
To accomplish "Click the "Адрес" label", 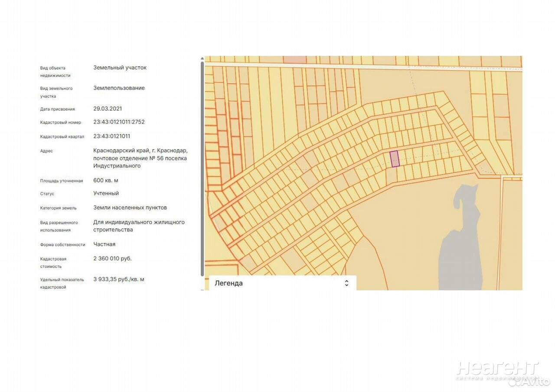I will click(x=47, y=151).
